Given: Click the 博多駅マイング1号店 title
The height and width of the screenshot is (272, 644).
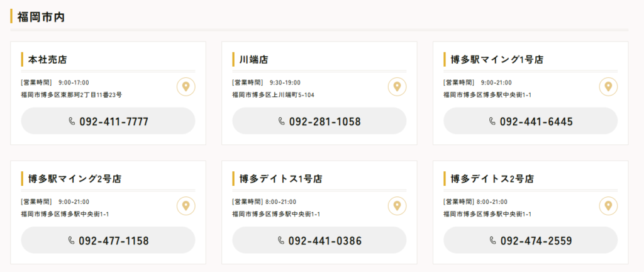Looking at the screenshot, I should pos(497,60).
